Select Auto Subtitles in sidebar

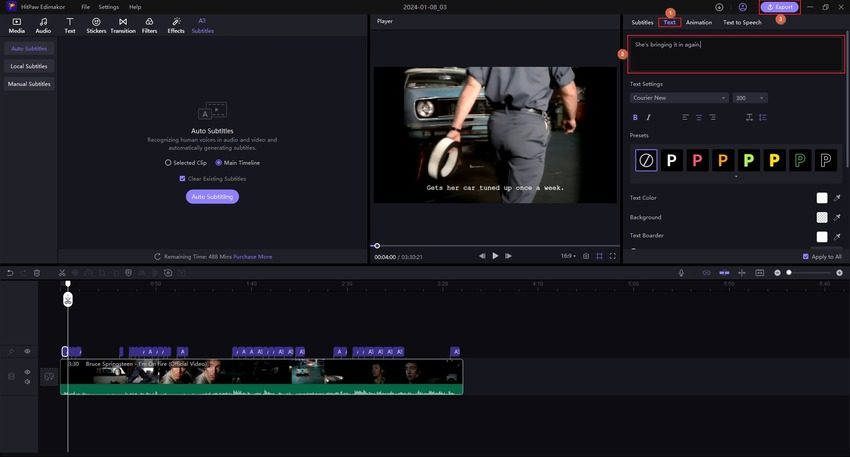29,49
